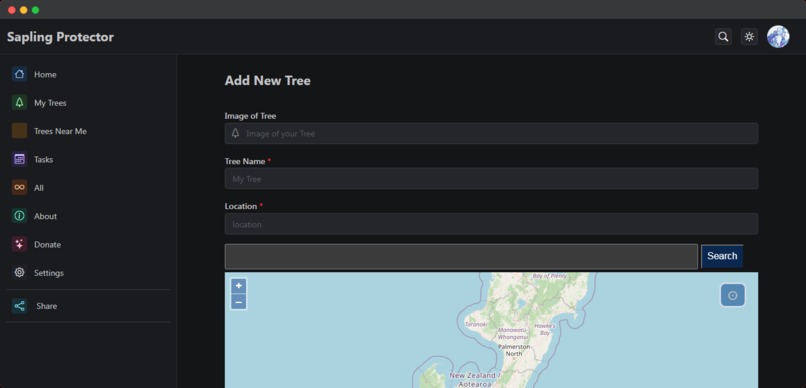
Task: Click the Donate sparkle icon
Action: [x=19, y=244]
